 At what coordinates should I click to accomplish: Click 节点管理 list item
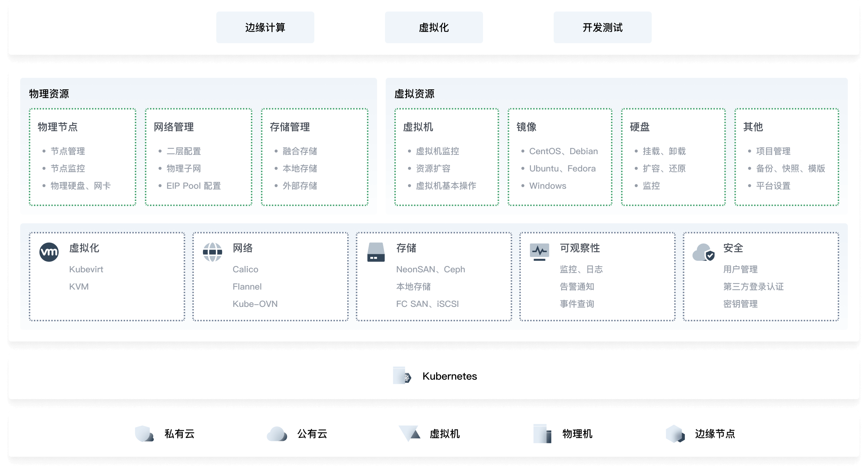pyautogui.click(x=68, y=151)
